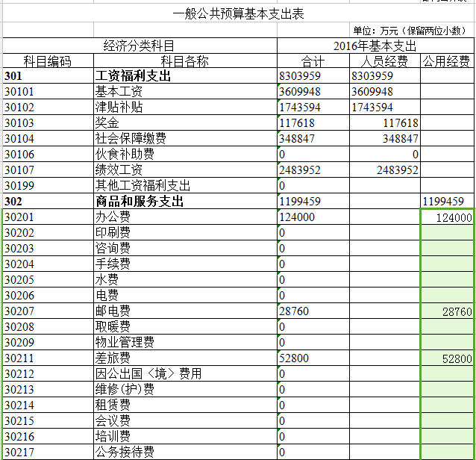This screenshot has height=460, width=476.
Task: Select the cell 绩效工资
Action: [185, 170]
